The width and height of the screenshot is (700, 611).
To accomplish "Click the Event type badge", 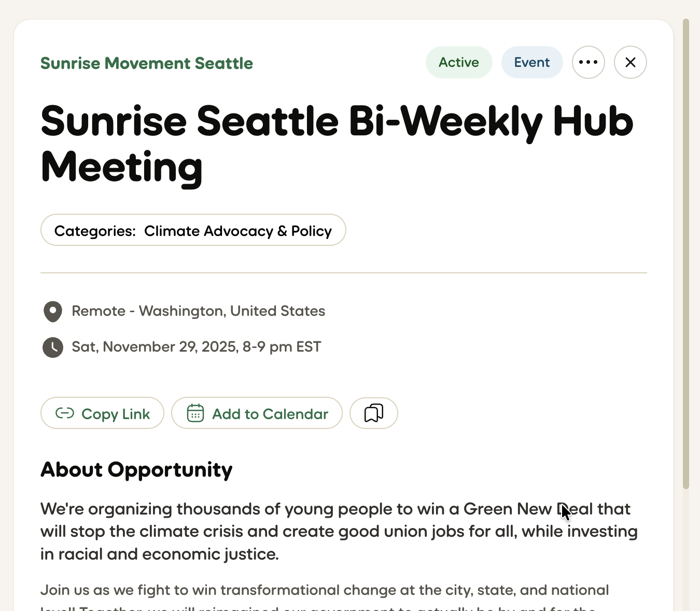I will [531, 62].
